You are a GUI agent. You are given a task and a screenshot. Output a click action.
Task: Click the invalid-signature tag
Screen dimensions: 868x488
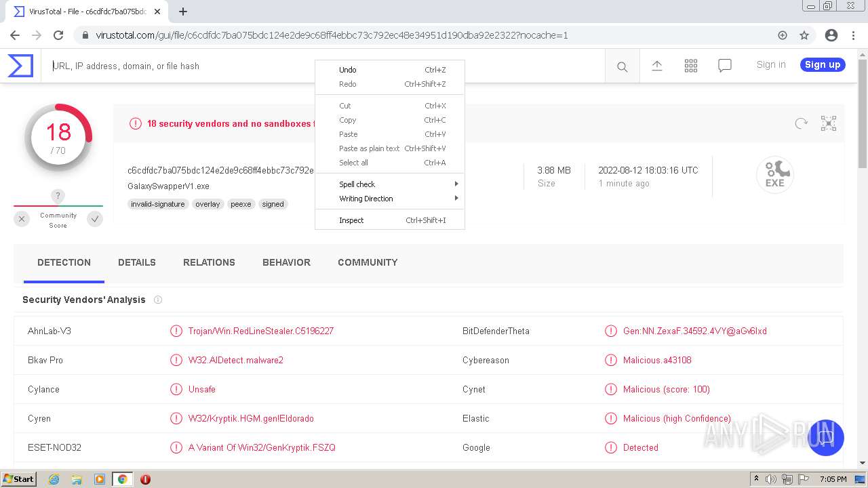[x=158, y=204]
